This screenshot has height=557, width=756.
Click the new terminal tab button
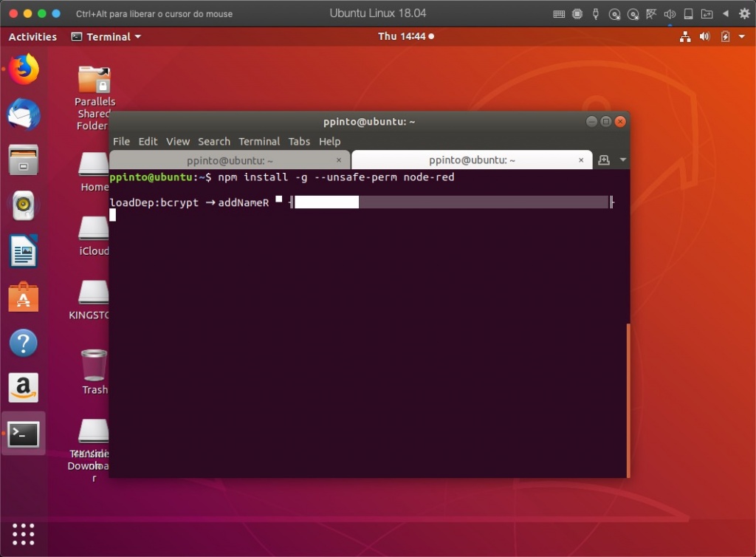(x=604, y=160)
